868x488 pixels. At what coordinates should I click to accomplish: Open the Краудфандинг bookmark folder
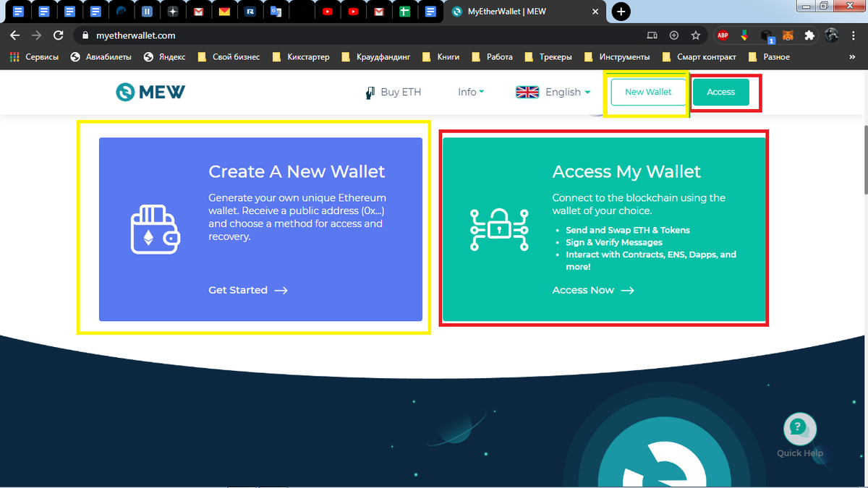click(x=375, y=56)
